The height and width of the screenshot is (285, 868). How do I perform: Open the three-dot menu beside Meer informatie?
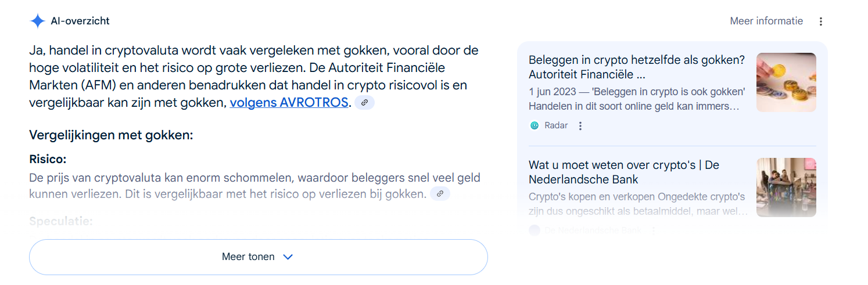(x=821, y=21)
